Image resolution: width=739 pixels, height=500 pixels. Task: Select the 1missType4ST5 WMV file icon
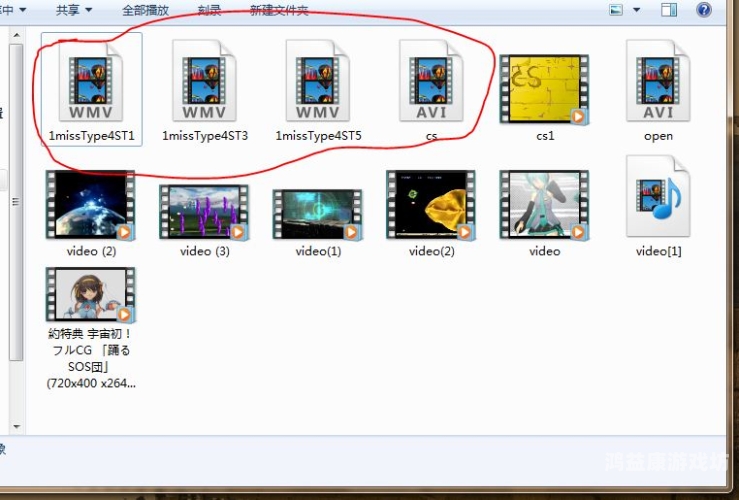click(318, 81)
